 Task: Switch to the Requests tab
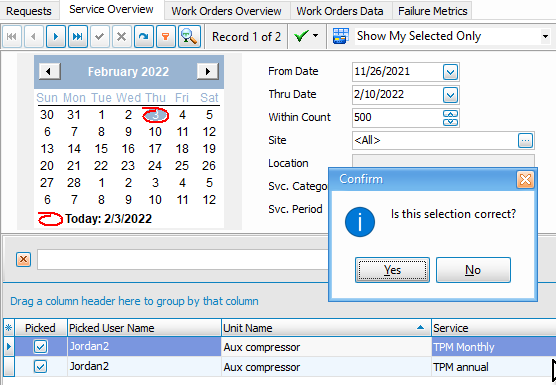point(29,11)
